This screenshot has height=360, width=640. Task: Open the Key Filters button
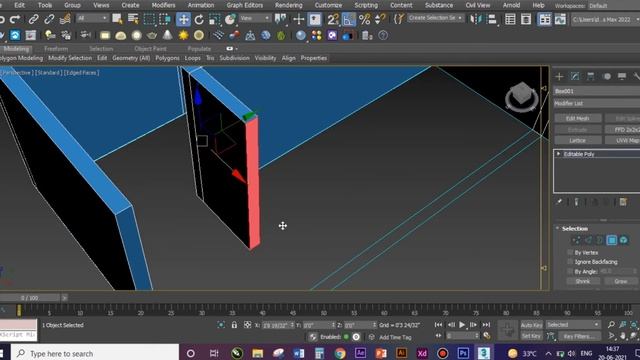[x=579, y=336]
